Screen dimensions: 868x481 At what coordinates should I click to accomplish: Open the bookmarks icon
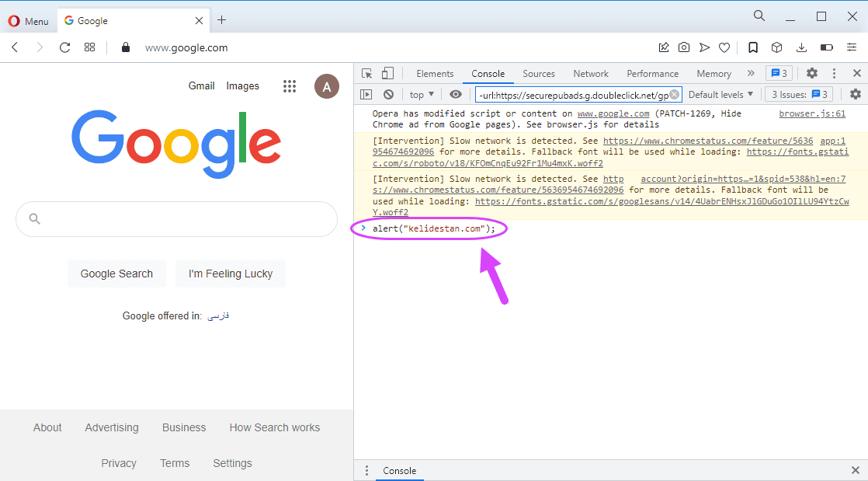click(753, 47)
